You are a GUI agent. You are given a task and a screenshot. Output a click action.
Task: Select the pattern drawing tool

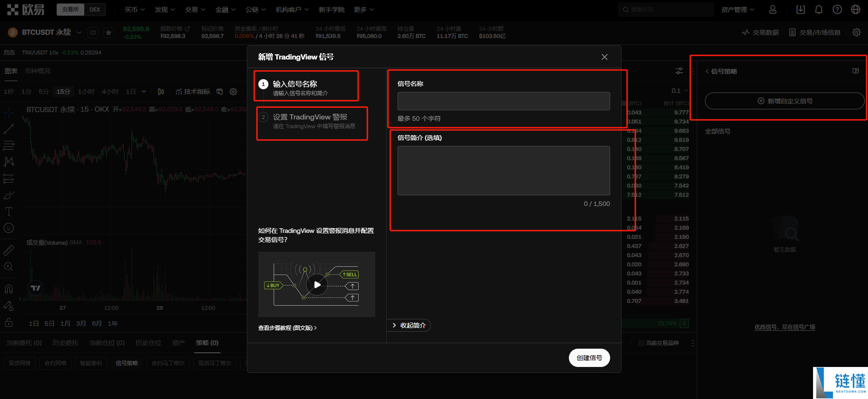click(x=9, y=162)
